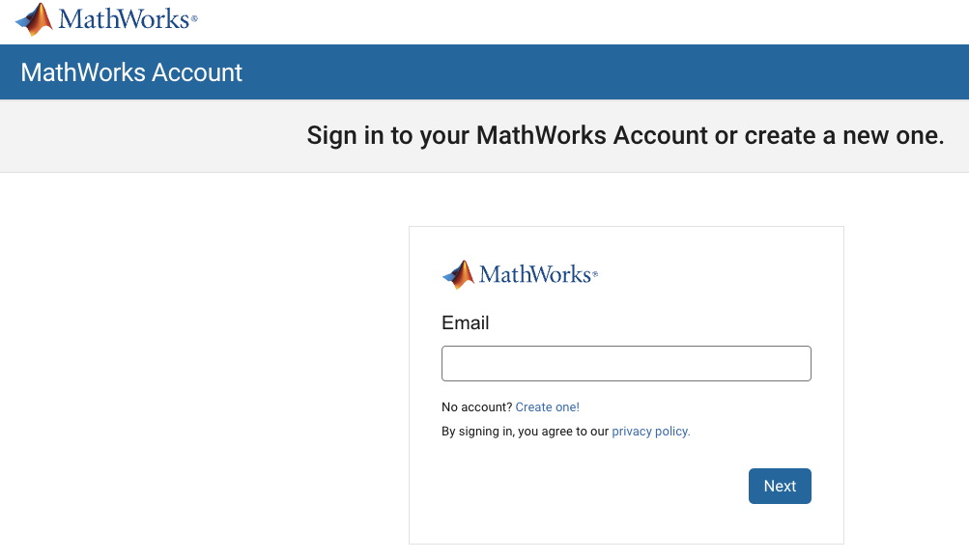
Task: Click inside the Email input field
Action: coord(626,363)
